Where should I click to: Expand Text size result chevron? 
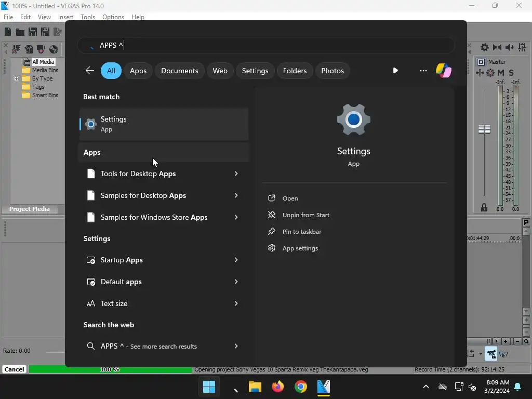[x=236, y=303]
